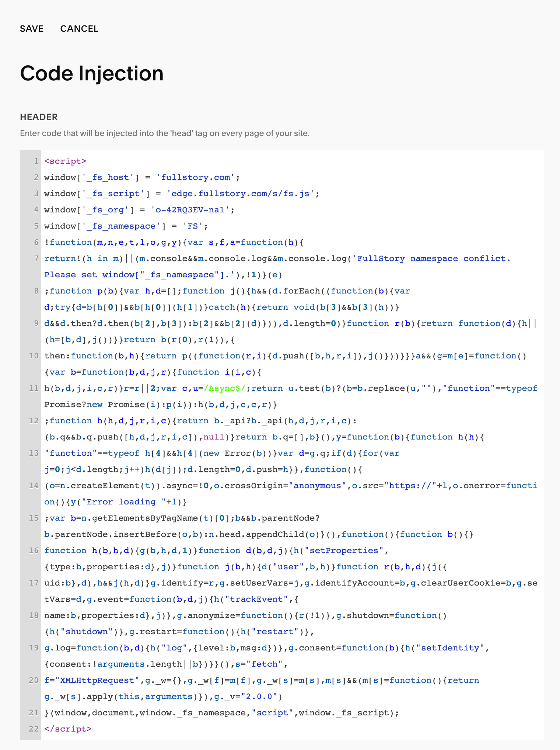Select line number 22 in the gutter

tap(34, 729)
